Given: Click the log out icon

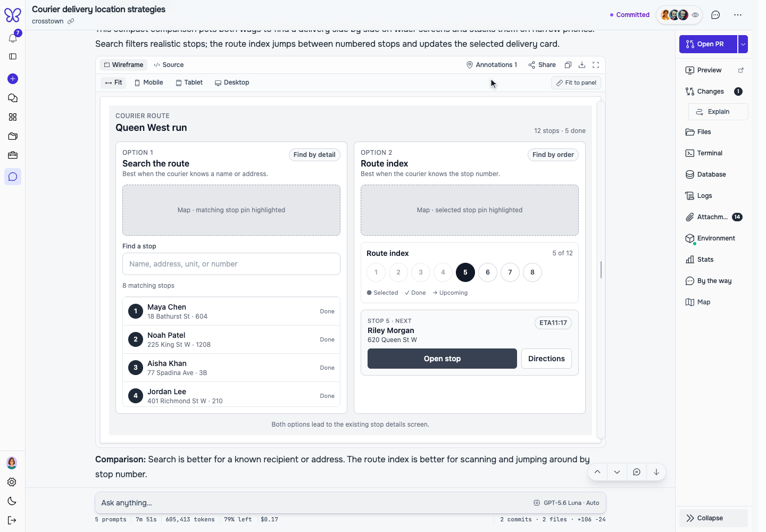Looking at the screenshot, I should click(12, 520).
